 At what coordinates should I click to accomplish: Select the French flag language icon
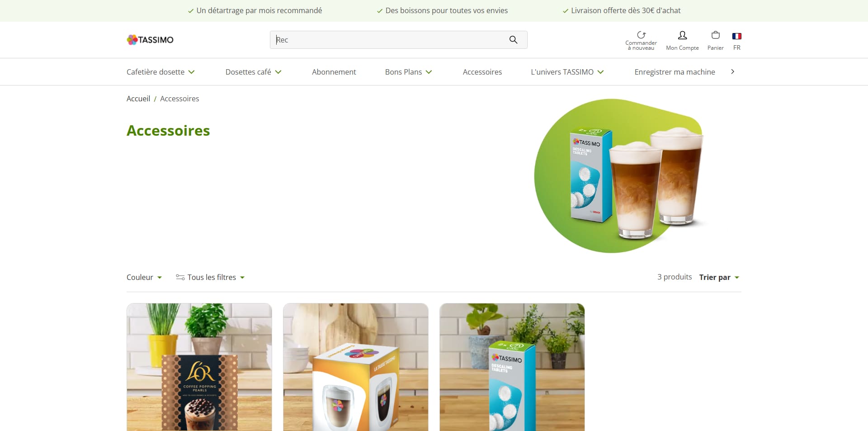click(x=737, y=36)
